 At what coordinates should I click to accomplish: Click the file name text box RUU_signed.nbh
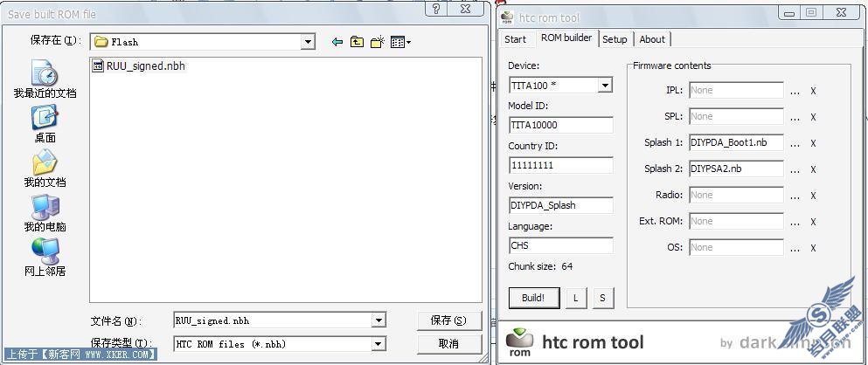273,320
